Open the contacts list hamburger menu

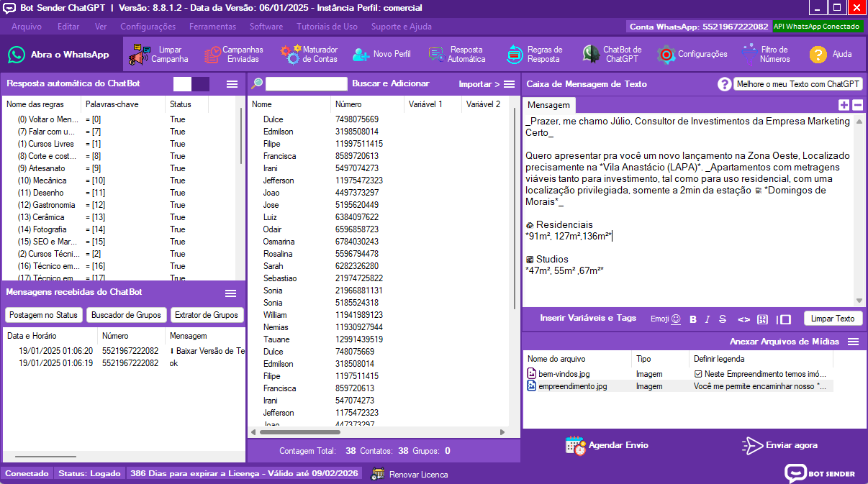tap(509, 84)
